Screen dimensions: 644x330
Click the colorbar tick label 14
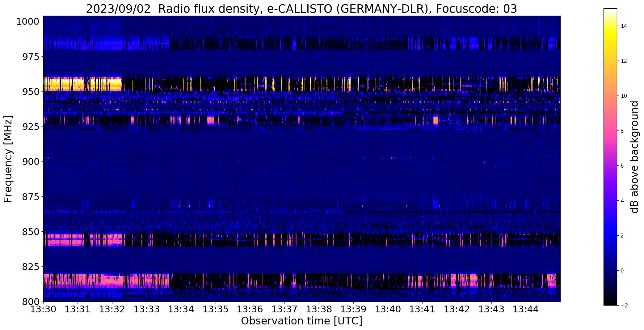coord(624,26)
